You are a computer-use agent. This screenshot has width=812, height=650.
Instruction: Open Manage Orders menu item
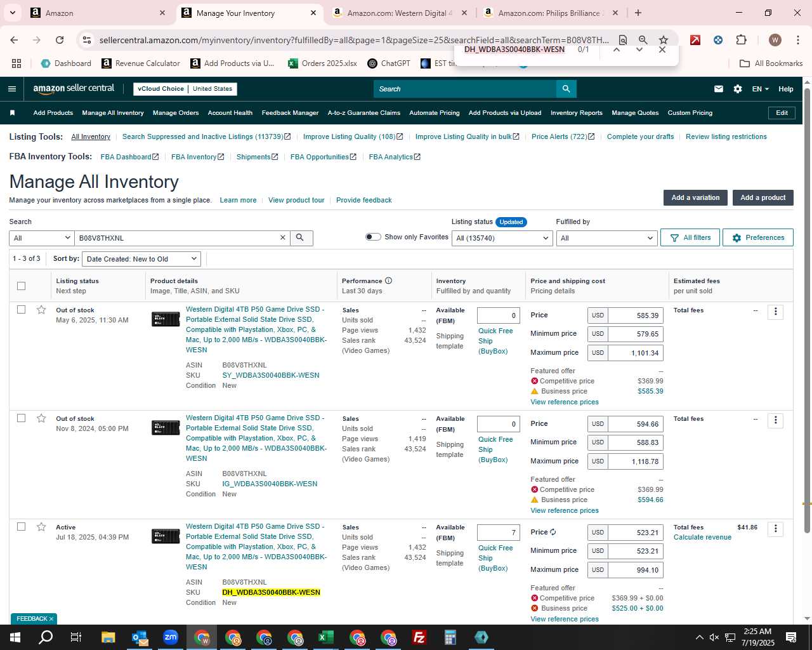[176, 113]
